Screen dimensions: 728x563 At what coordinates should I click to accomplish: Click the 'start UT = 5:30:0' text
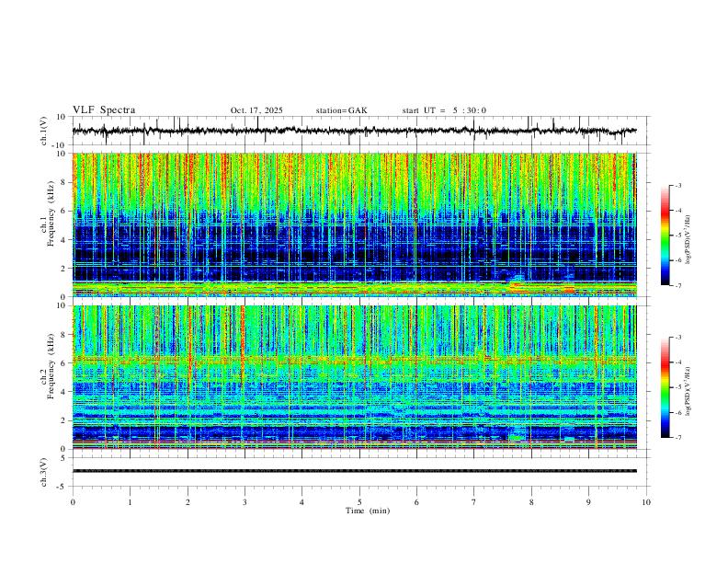444,110
